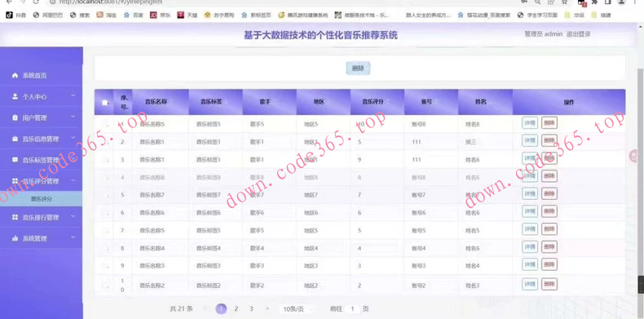This screenshot has width=644, height=319.
Task: Open the 系统首页 menu item
Action: click(42, 76)
